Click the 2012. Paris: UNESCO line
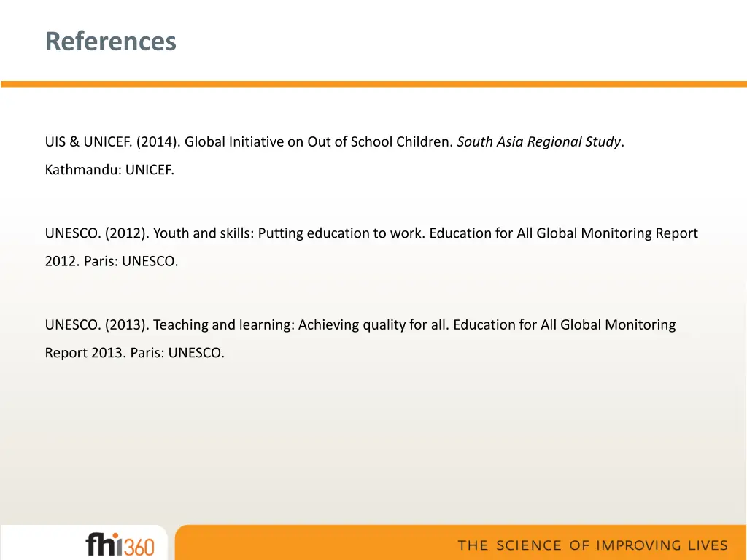The image size is (747, 560). click(112, 261)
